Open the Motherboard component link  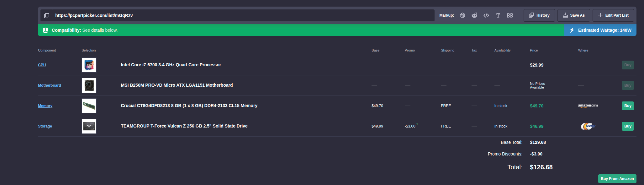50,85
